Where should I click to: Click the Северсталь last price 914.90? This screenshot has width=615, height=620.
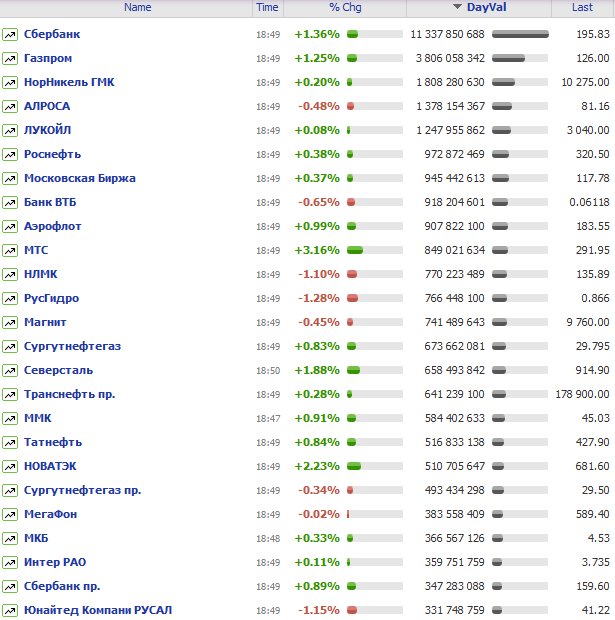590,370
